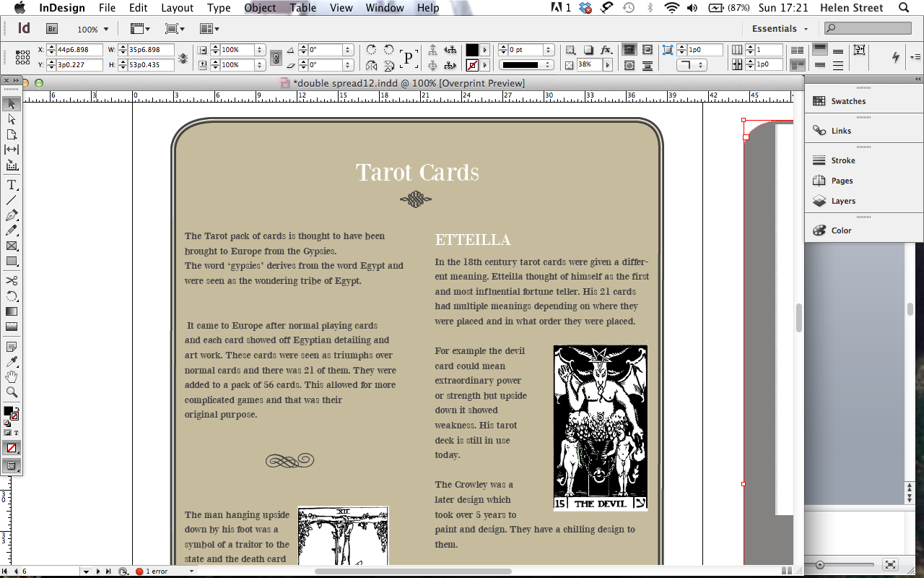
Task: Click the effects fx button
Action: click(603, 49)
